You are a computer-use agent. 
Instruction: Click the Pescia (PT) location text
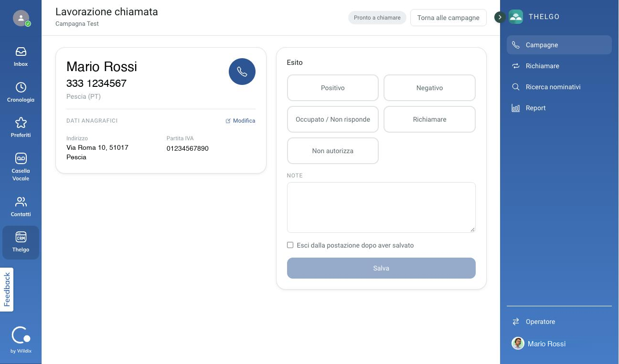(84, 96)
